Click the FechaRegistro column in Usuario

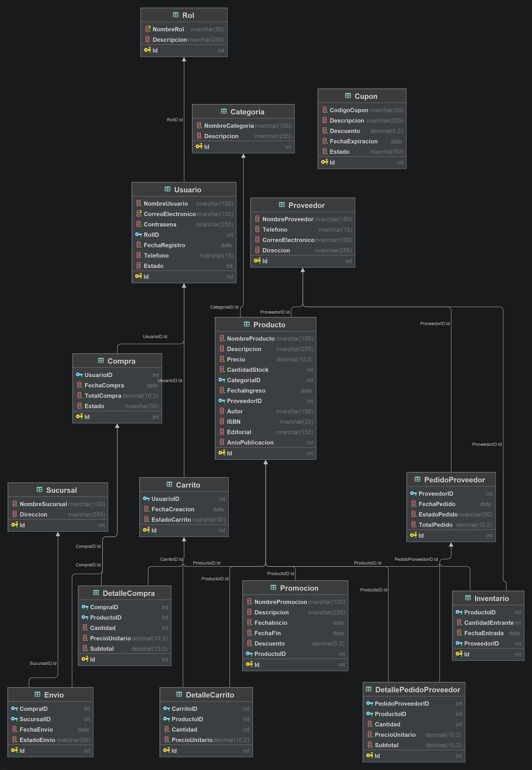[184, 245]
